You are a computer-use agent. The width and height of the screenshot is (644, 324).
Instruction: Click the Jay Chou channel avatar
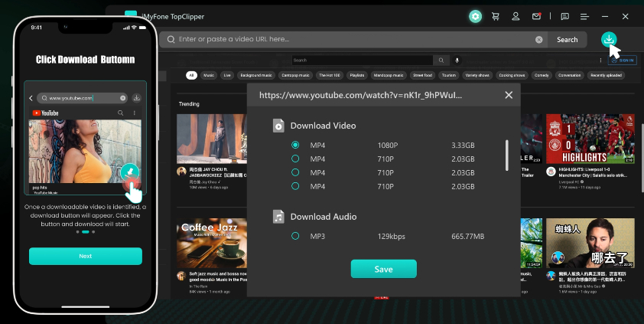click(181, 172)
